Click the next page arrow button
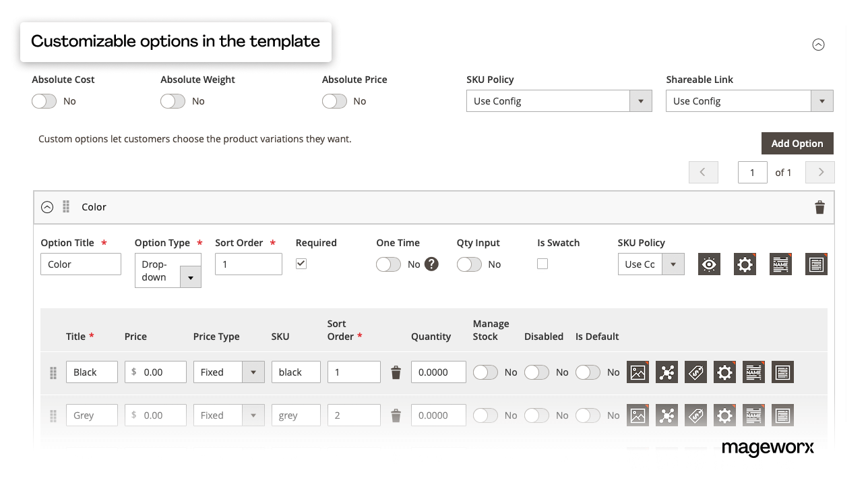The height and width of the screenshot is (491, 868). tap(819, 172)
